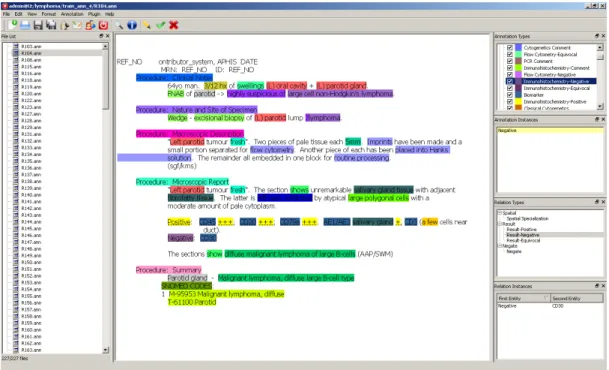Toggle the Immunohistochemistry-Positive checkbox
This screenshot has width=609, height=370.
pos(510,102)
